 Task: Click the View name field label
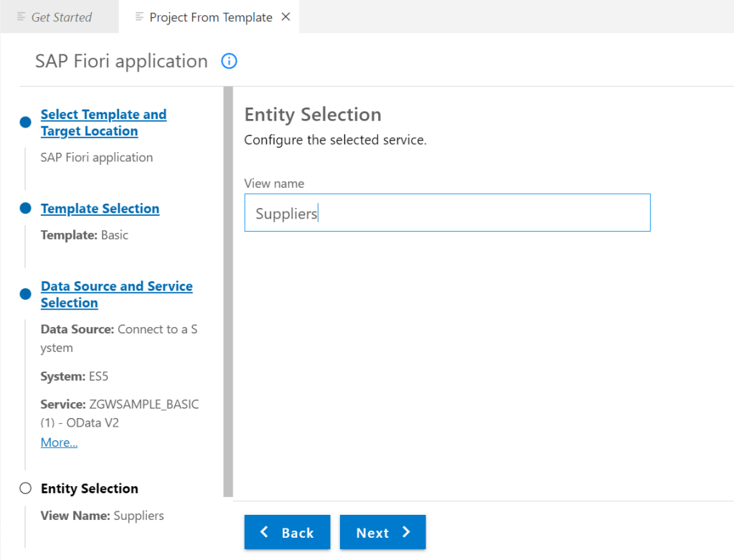pos(274,184)
